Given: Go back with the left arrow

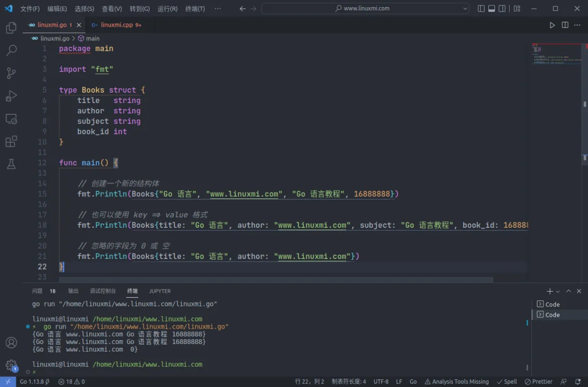Looking at the screenshot, I should [243, 9].
